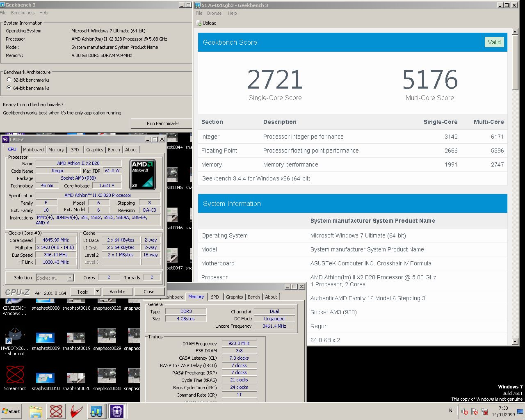
Task: Switch to CPU-Z Mainboard tab
Action: (33, 150)
